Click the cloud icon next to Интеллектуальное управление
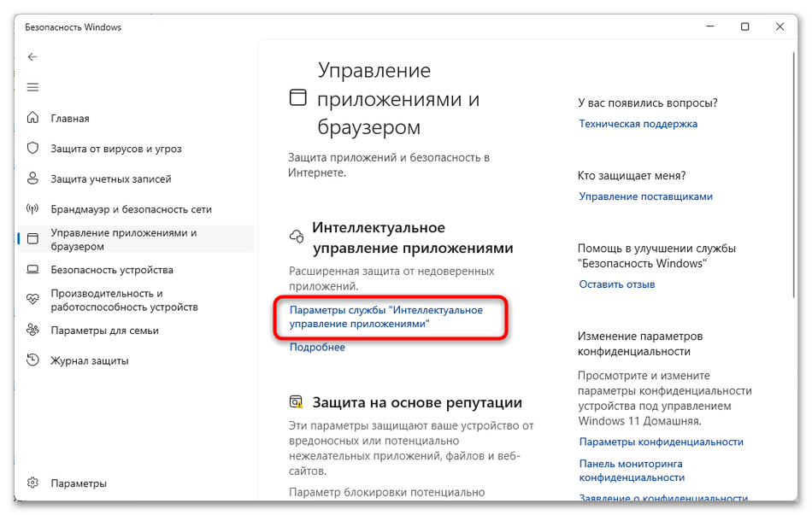Image resolution: width=812 pixels, height=515 pixels. pos(297,237)
